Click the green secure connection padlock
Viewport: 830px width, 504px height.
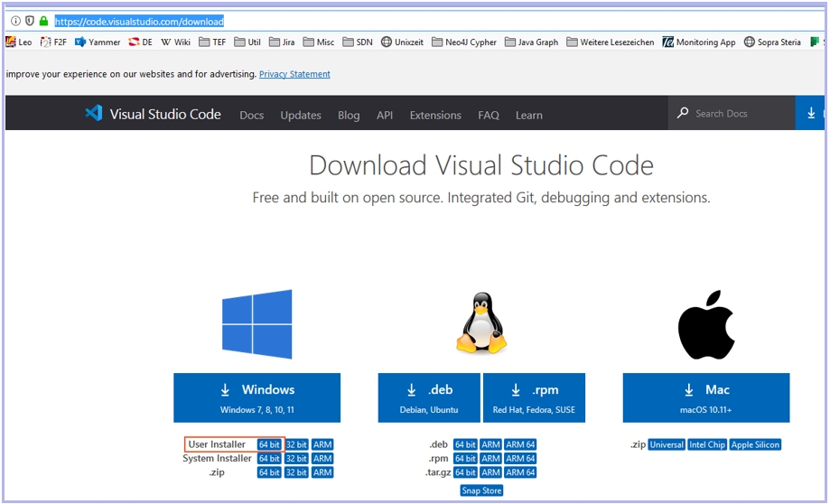(44, 21)
